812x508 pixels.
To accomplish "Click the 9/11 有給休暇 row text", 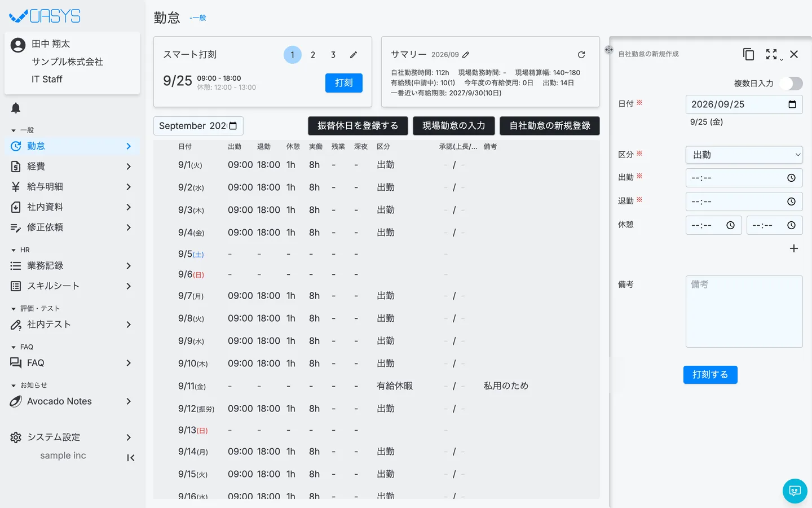I will pyautogui.click(x=395, y=386).
